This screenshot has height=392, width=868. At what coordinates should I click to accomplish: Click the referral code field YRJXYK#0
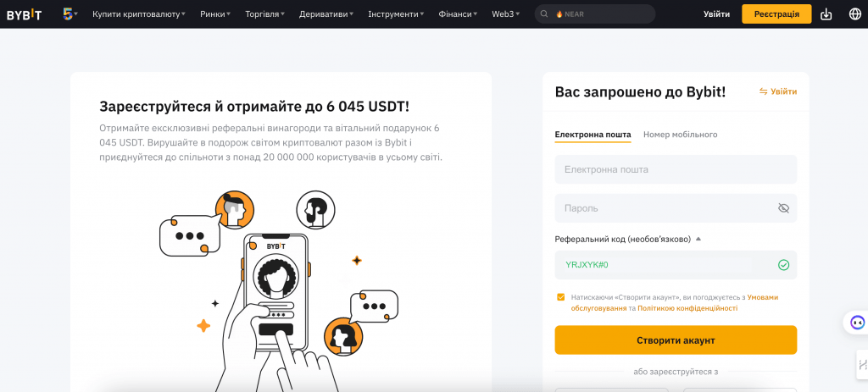pos(676,265)
